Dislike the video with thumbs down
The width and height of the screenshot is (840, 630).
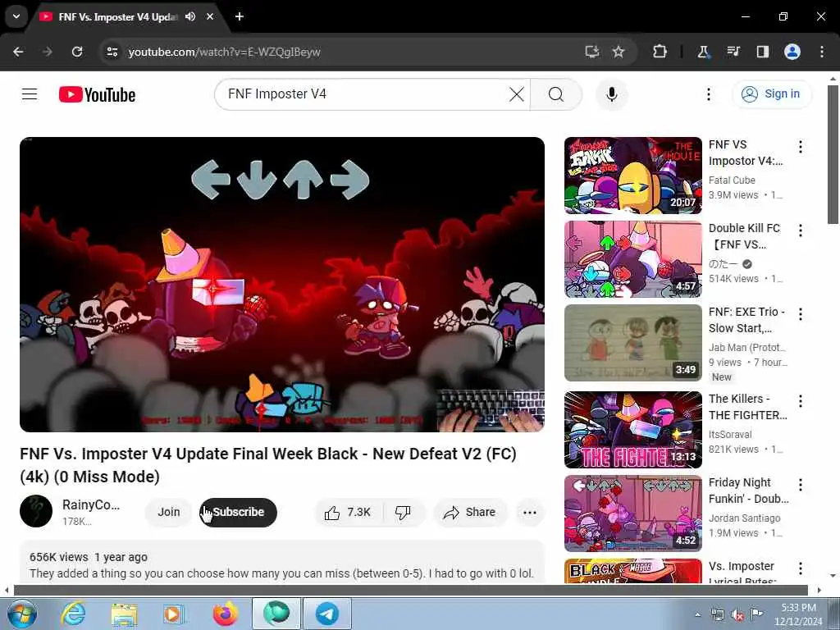tap(403, 512)
